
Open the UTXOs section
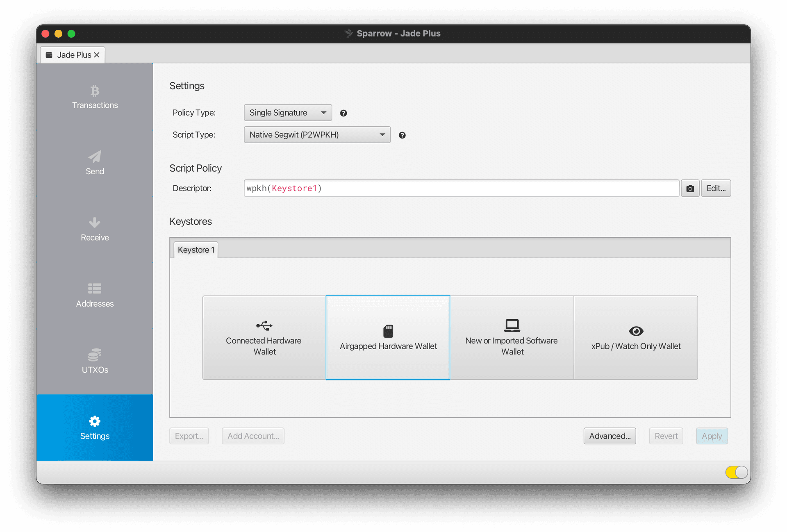pyautogui.click(x=95, y=361)
